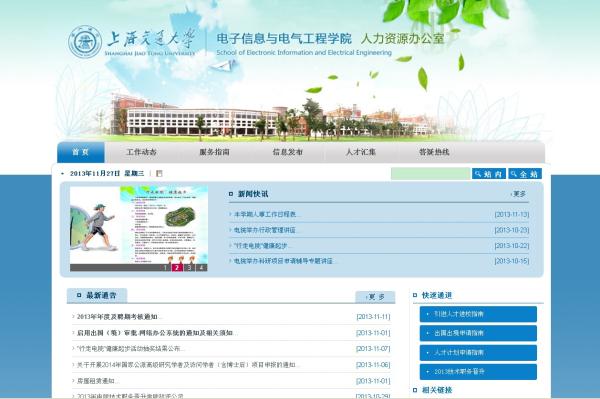
Task: Select slide number 3 in the slideshow
Action: [x=189, y=267]
